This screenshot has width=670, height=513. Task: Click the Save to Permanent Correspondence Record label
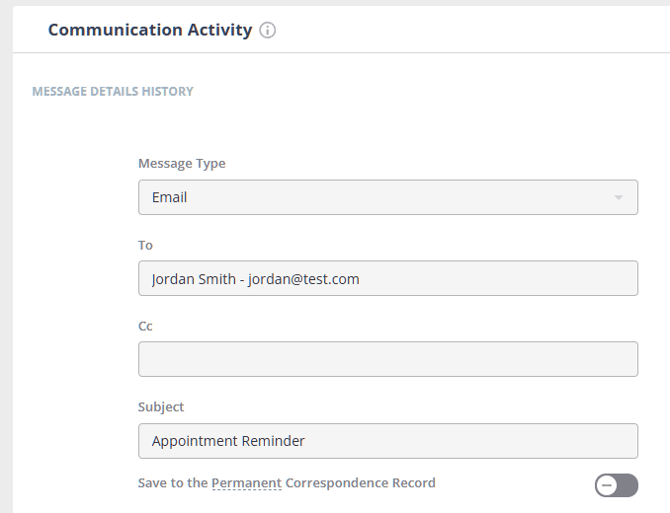point(286,483)
